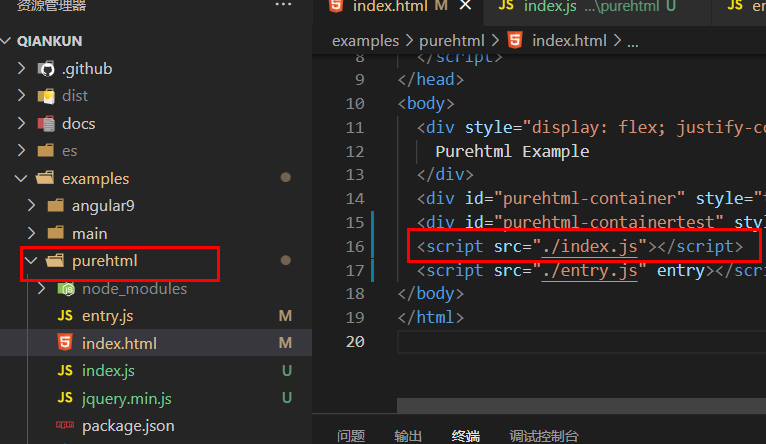Place cursor on empty line 20
766x444 pixels.
581,341
